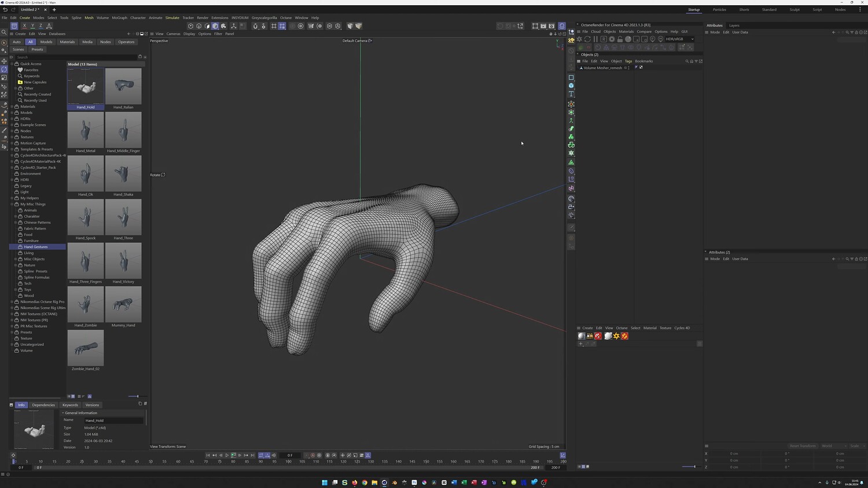
Task: Select the Hand_Spock thumbnail
Action: click(86, 217)
